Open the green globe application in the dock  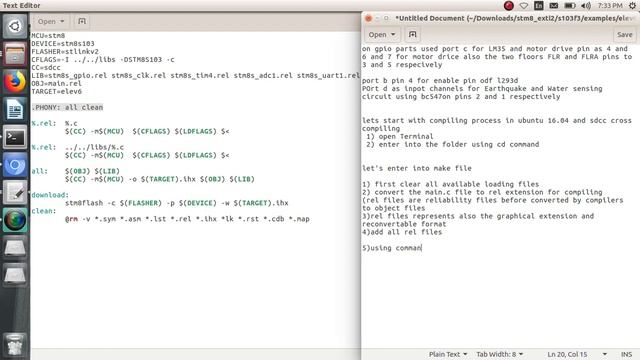(x=15, y=220)
